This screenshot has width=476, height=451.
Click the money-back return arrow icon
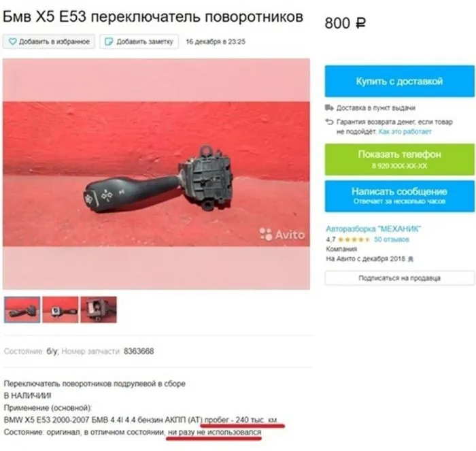click(329, 122)
